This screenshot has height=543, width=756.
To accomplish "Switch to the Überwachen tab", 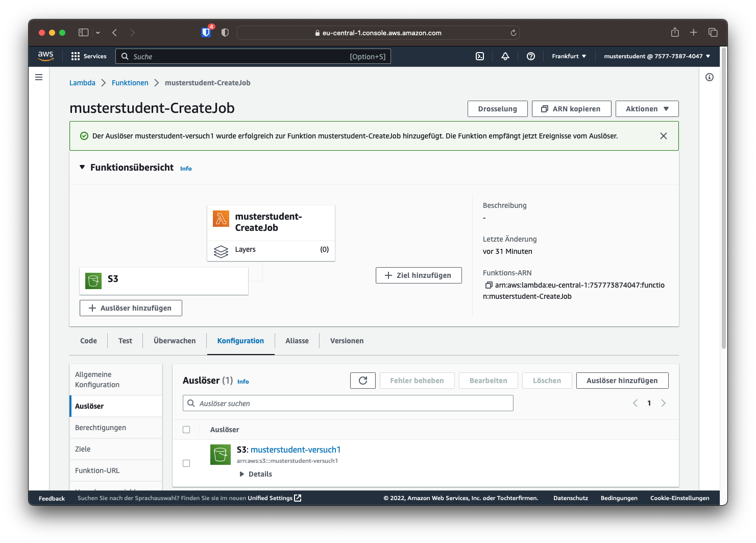I will pyautogui.click(x=175, y=341).
